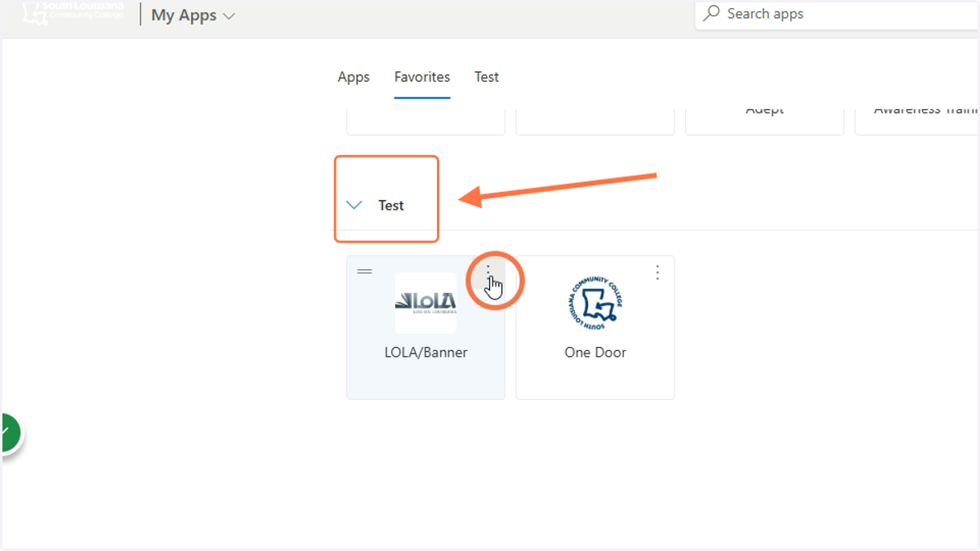
Task: Launch the One Door app logo
Action: pyautogui.click(x=595, y=303)
